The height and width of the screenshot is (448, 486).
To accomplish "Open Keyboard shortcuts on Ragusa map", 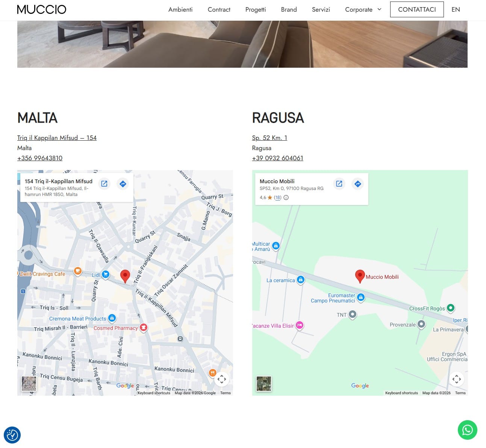I will click(x=401, y=393).
